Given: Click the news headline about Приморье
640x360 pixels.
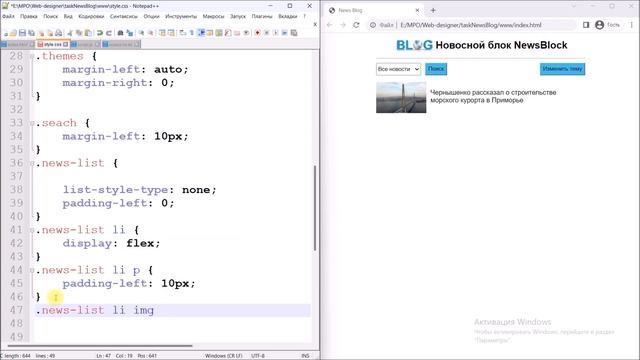Looking at the screenshot, I should [493, 96].
